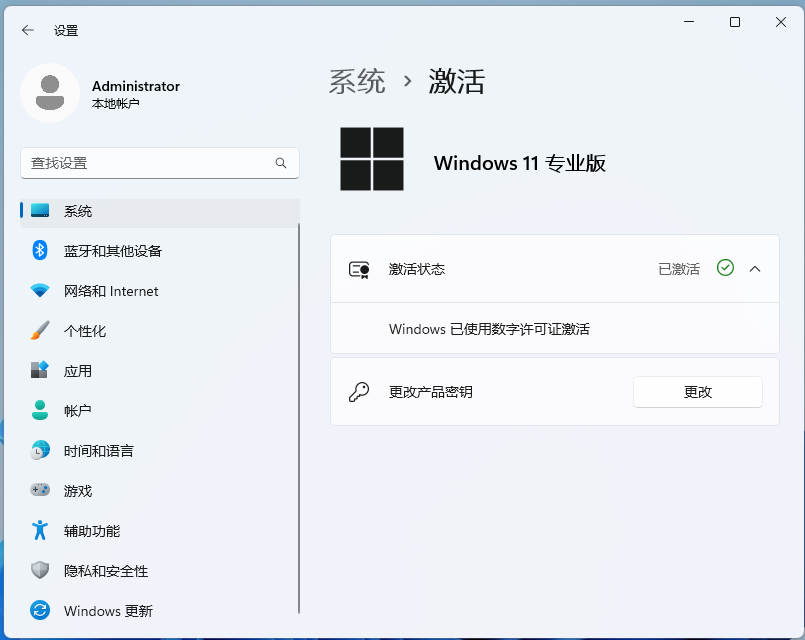The height and width of the screenshot is (640, 805).
Task: Click the Windows 已使用数字许可证激活 text
Action: [x=489, y=329]
